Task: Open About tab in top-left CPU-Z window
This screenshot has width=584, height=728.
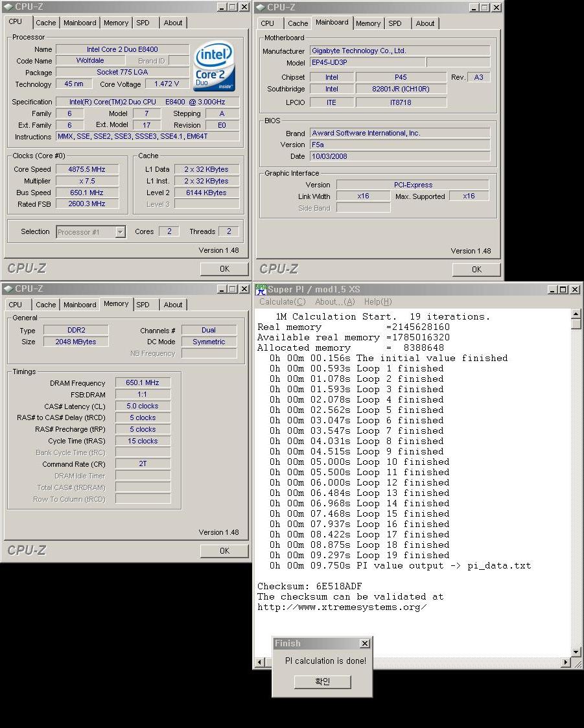Action: [x=172, y=23]
